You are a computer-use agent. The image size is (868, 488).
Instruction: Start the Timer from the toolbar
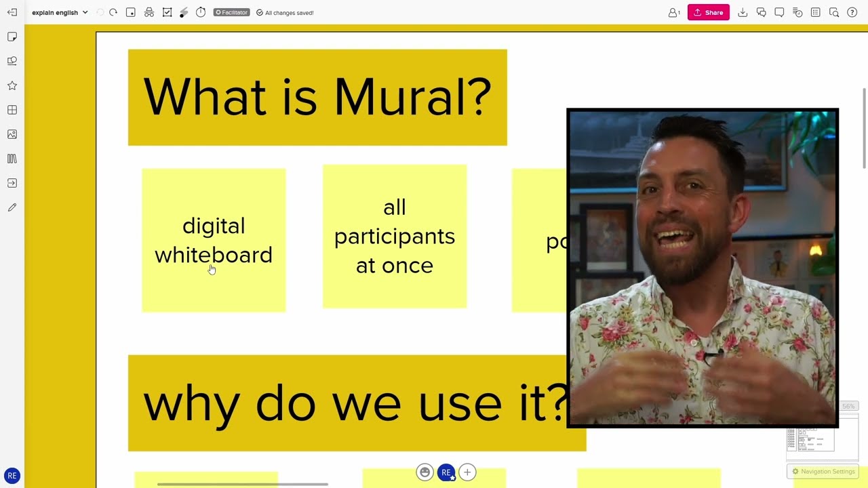pyautogui.click(x=199, y=12)
